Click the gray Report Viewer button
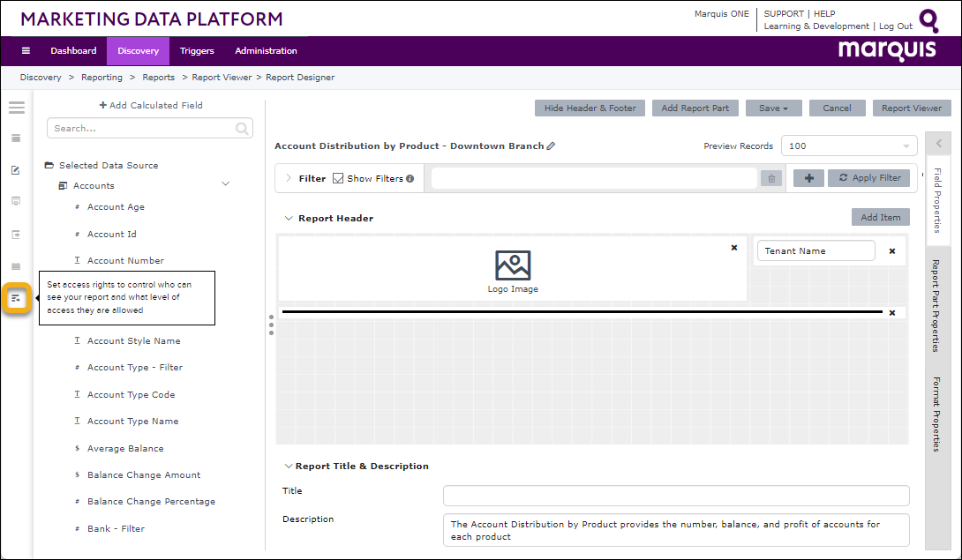 point(912,108)
